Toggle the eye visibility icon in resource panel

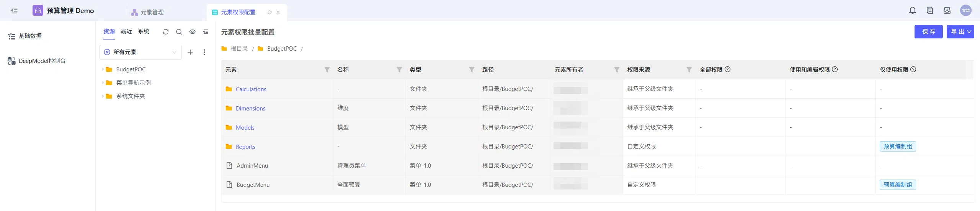(x=193, y=32)
